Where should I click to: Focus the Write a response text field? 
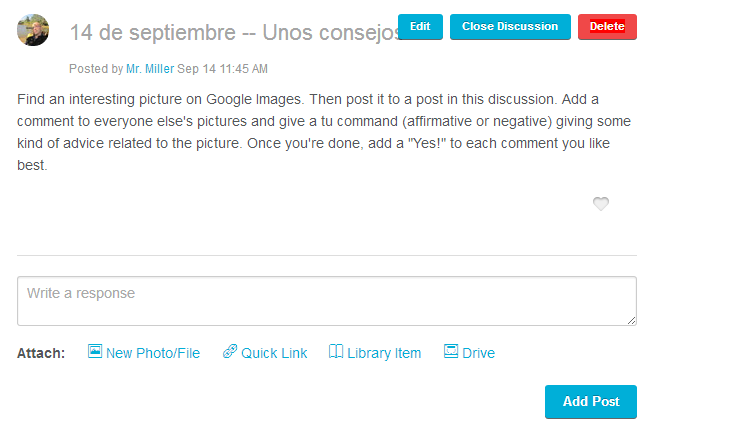[x=327, y=301]
